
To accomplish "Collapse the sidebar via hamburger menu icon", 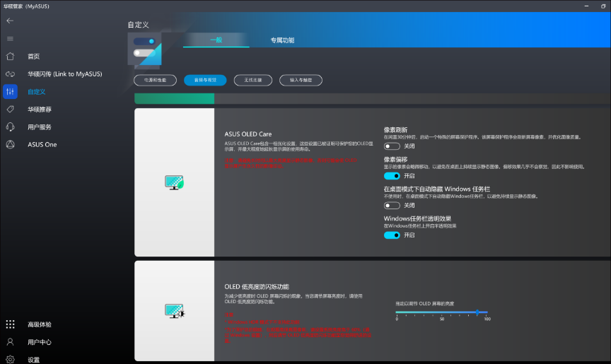I will point(10,39).
